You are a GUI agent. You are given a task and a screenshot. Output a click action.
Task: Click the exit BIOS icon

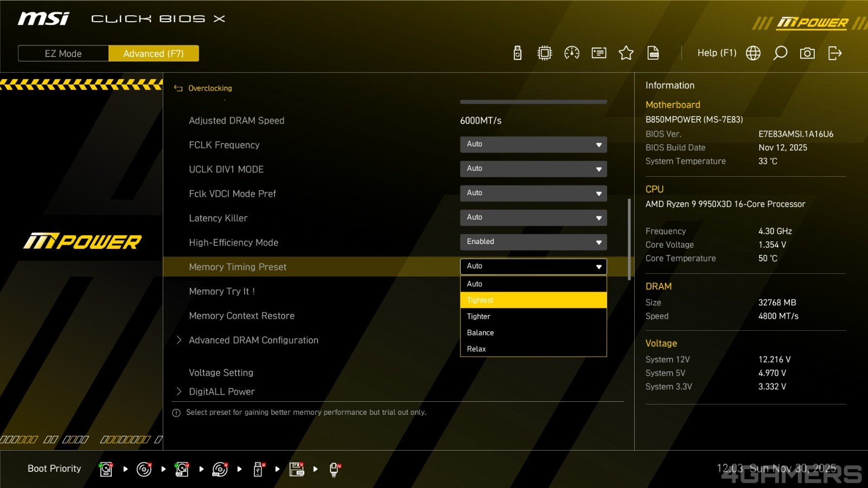coord(835,53)
